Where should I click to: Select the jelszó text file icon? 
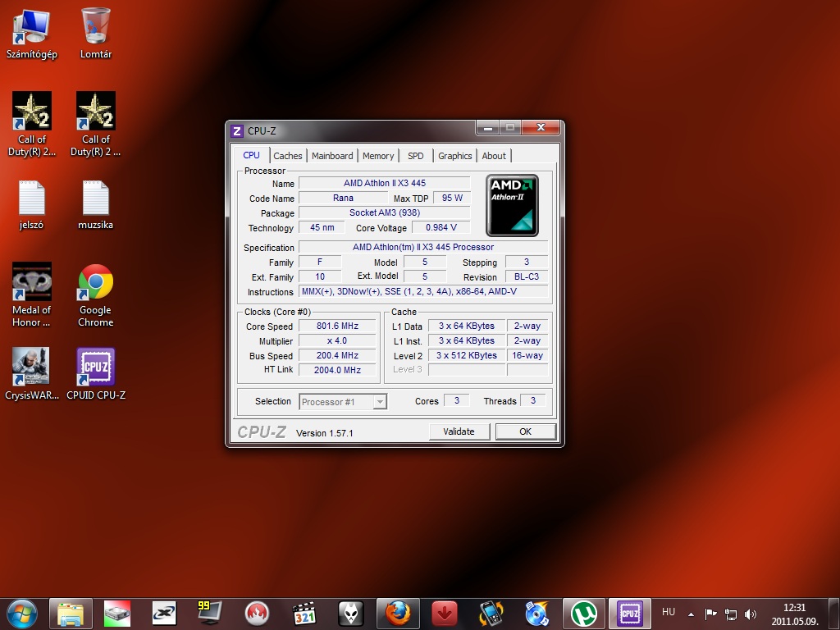[32, 205]
